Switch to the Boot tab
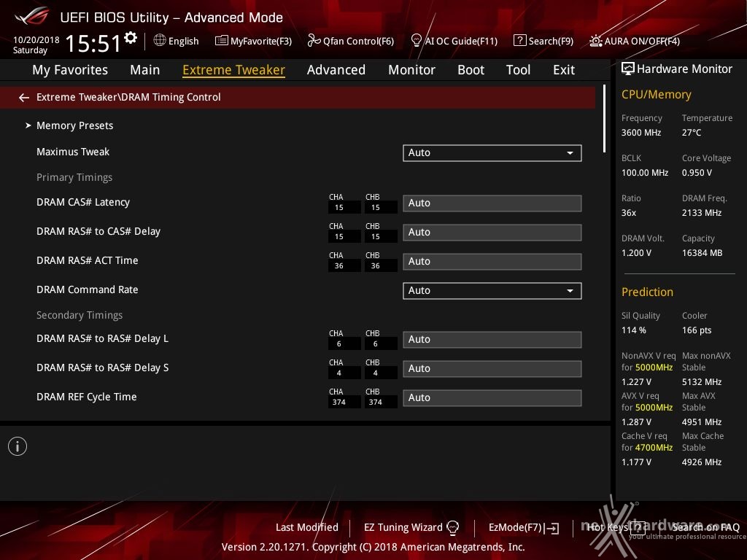The height and width of the screenshot is (560, 747). [471, 70]
